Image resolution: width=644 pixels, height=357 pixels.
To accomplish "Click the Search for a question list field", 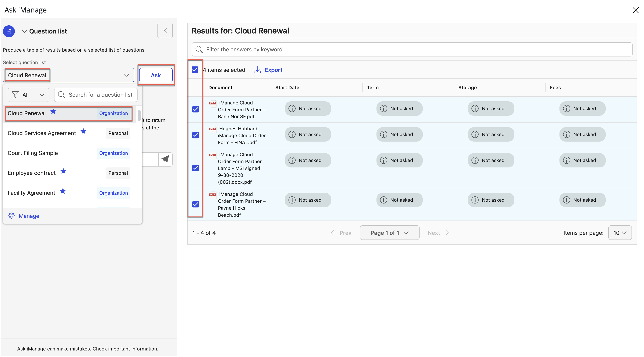I will 96,95.
